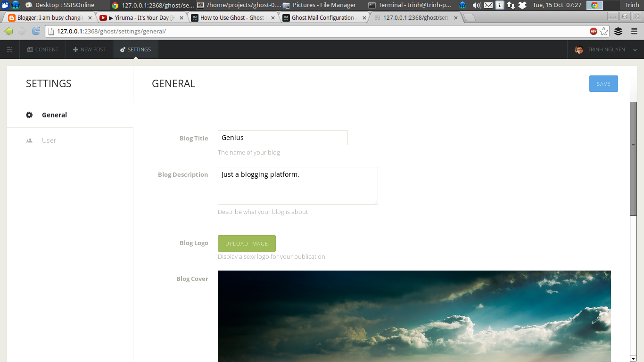The image size is (644, 362).
Task: Select the gear icon beside General
Action: point(29,115)
